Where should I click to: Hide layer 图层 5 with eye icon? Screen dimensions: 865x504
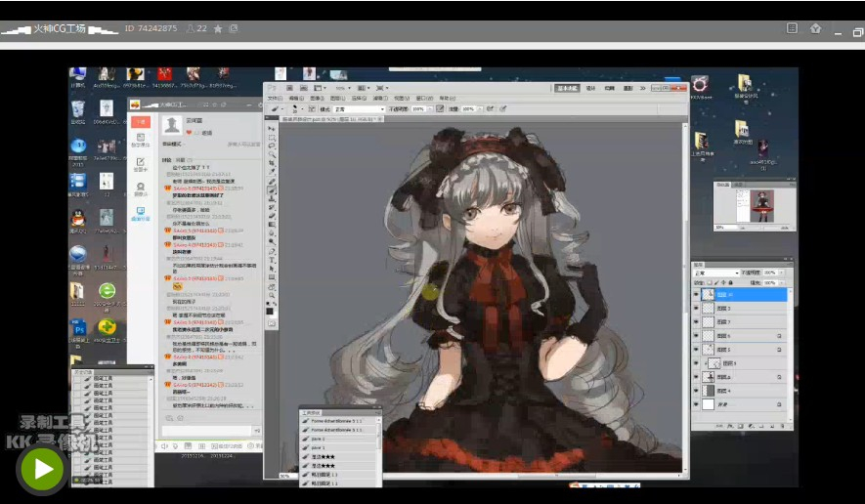tap(696, 349)
